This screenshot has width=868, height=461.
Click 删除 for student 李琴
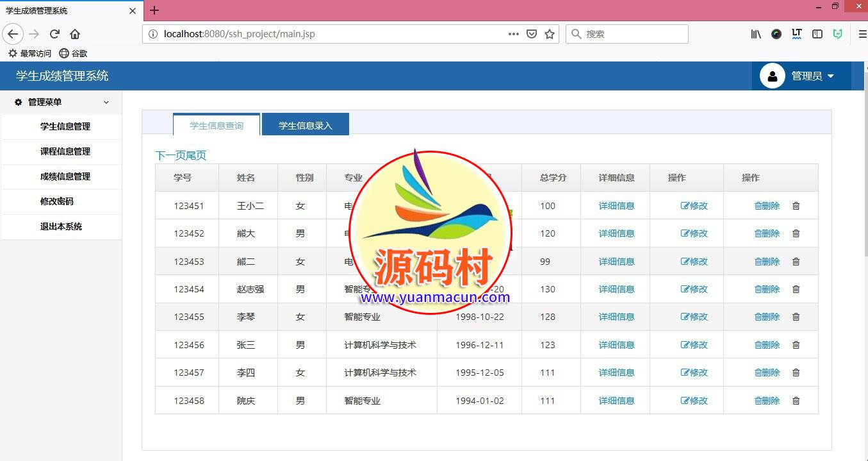point(767,317)
